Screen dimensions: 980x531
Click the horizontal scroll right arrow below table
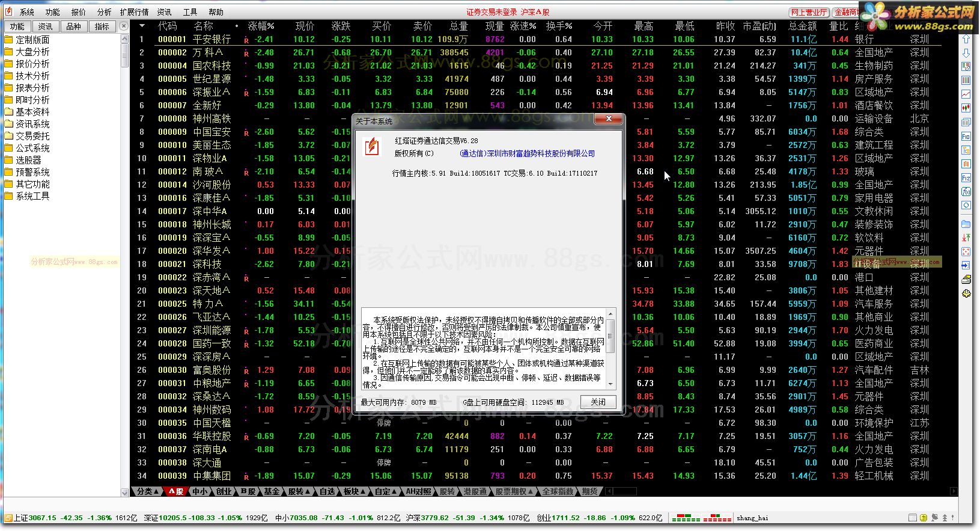pos(954,491)
